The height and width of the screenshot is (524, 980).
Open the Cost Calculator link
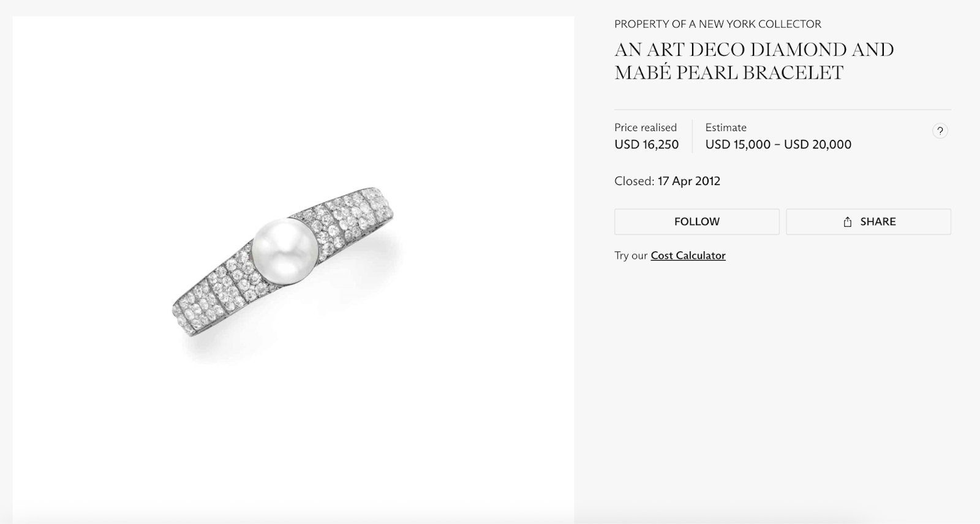click(688, 256)
